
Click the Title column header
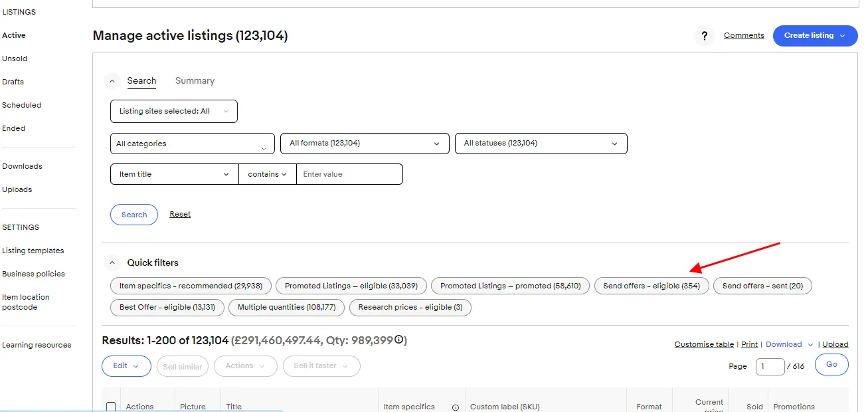click(x=234, y=407)
